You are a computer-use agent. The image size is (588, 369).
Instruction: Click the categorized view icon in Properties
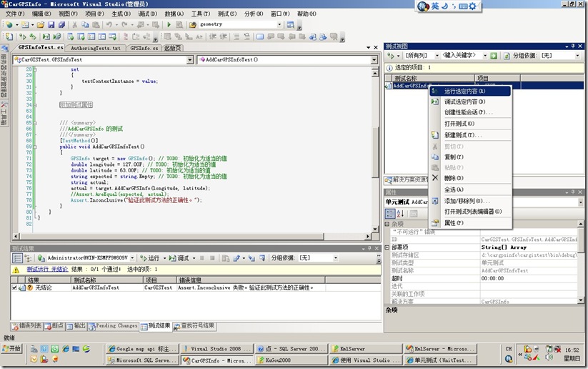390,213
